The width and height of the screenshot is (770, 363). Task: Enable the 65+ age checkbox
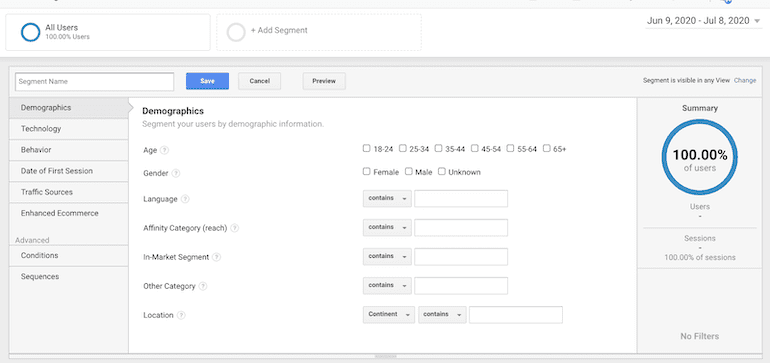(547, 148)
